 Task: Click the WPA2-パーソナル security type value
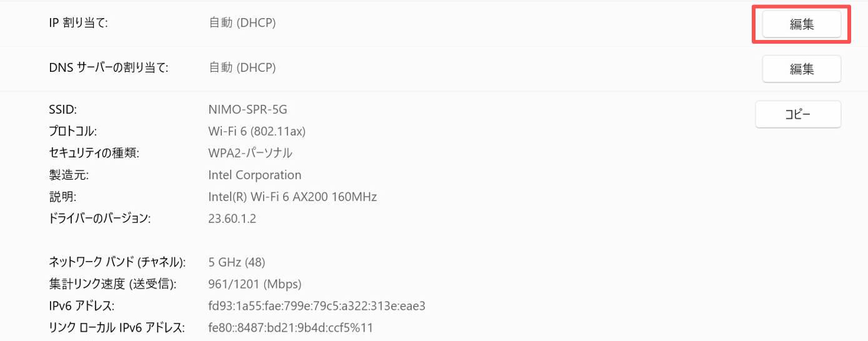tap(250, 153)
